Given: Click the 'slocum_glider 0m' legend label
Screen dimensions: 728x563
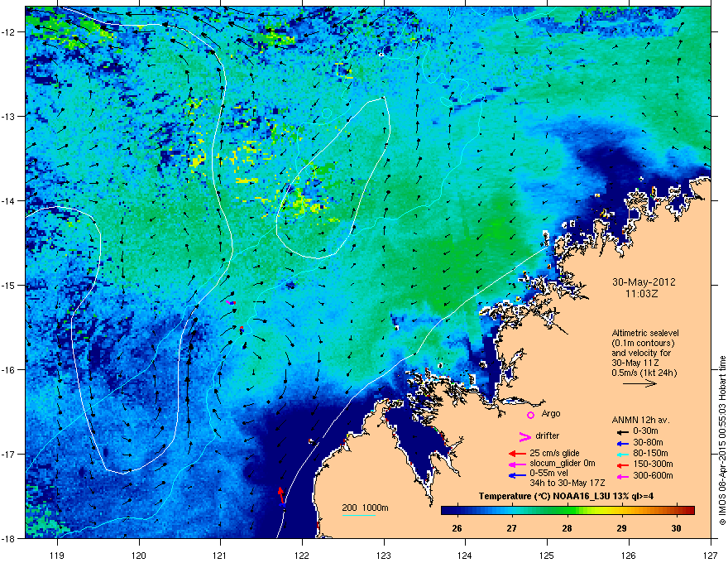Looking at the screenshot, I should [x=563, y=464].
